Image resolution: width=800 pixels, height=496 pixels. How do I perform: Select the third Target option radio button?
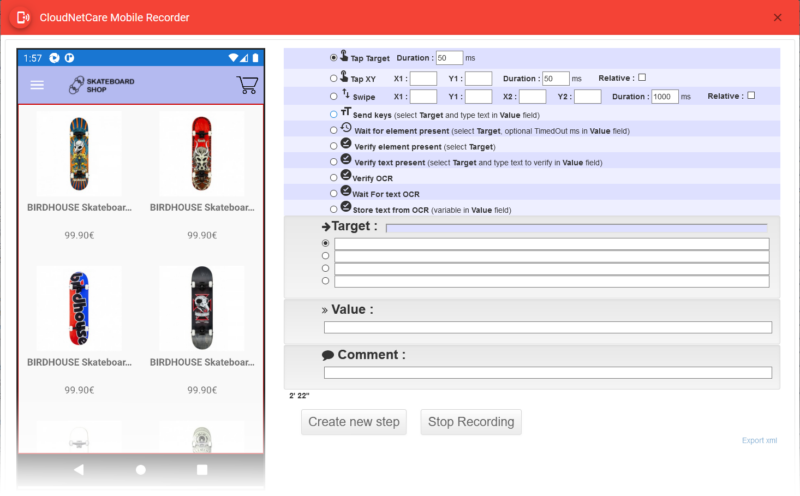325,268
